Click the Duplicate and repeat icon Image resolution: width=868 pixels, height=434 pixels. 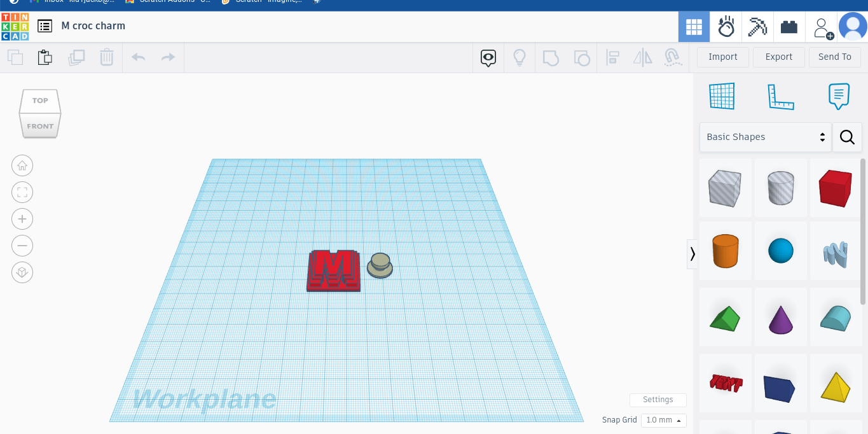point(76,57)
